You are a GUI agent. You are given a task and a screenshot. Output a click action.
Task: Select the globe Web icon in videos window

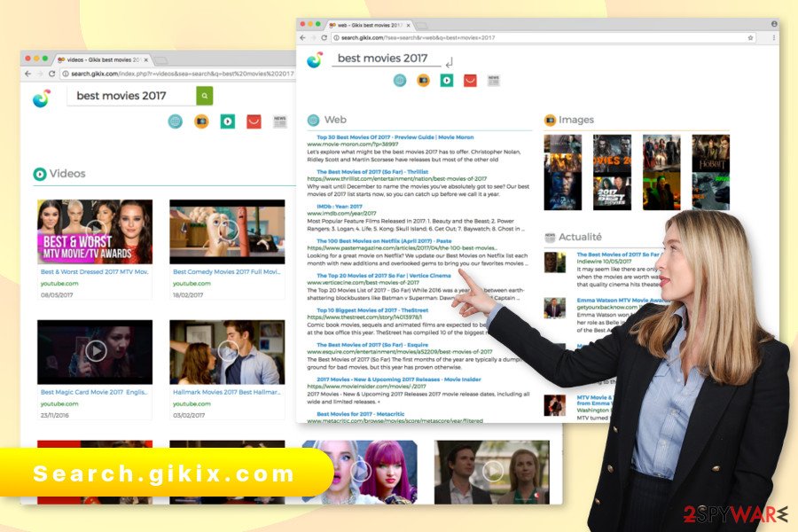[x=175, y=121]
